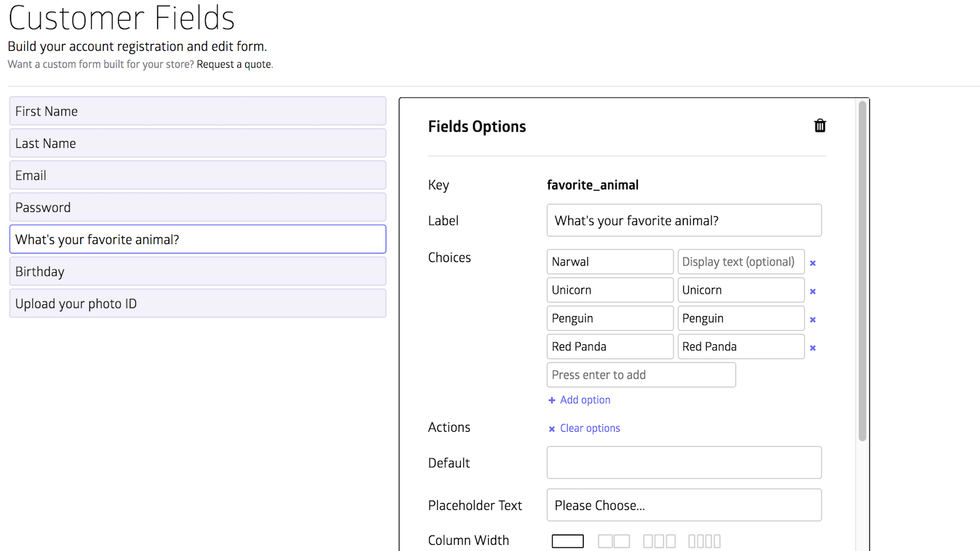Remove the Red Panda choice
980x551 pixels.
click(812, 348)
